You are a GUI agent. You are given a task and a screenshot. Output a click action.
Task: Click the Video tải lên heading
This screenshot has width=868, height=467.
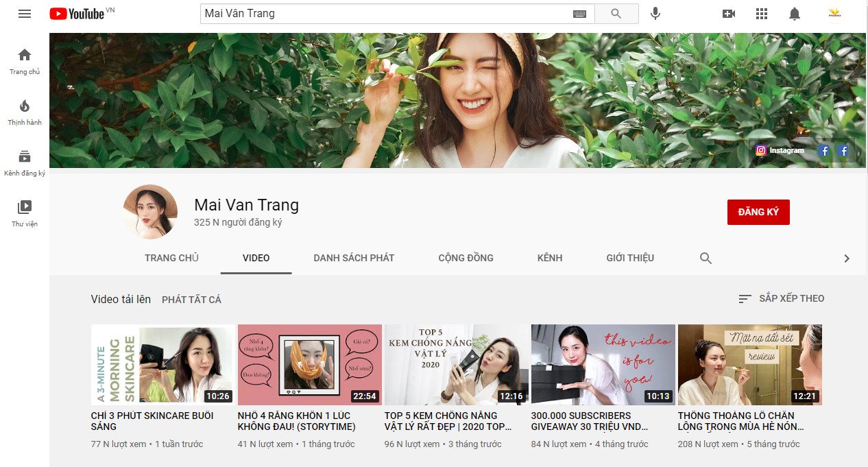pos(121,299)
